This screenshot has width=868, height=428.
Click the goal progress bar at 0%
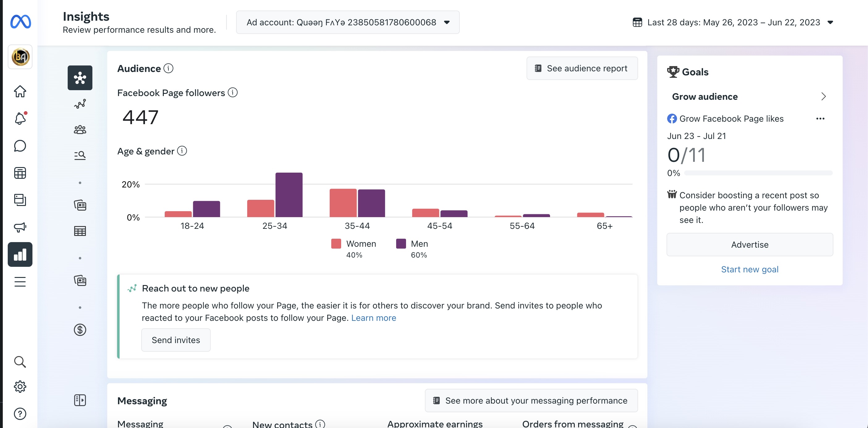click(x=758, y=173)
